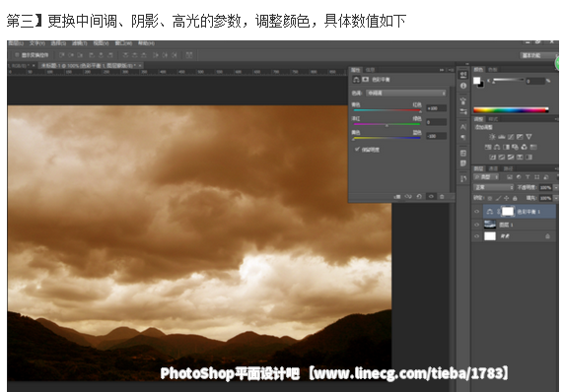Delete adjustment using Properties trash icon

pos(442,197)
